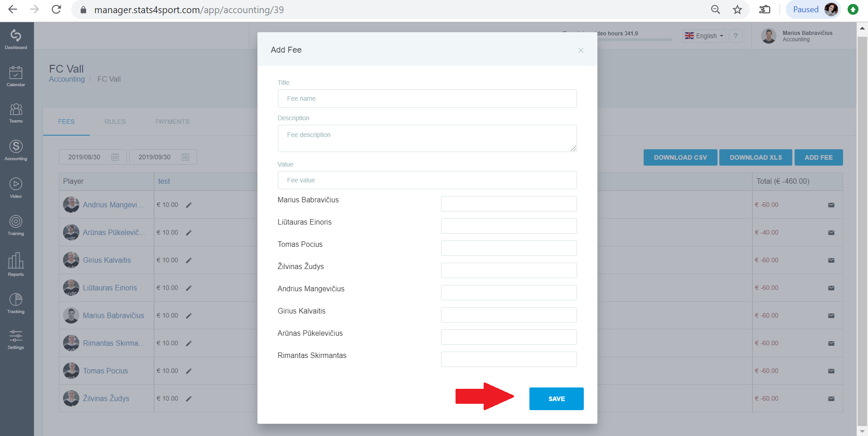The height and width of the screenshot is (436, 868).
Task: Click edit pencil for Andrius Mangevi… fee
Action: coord(189,205)
